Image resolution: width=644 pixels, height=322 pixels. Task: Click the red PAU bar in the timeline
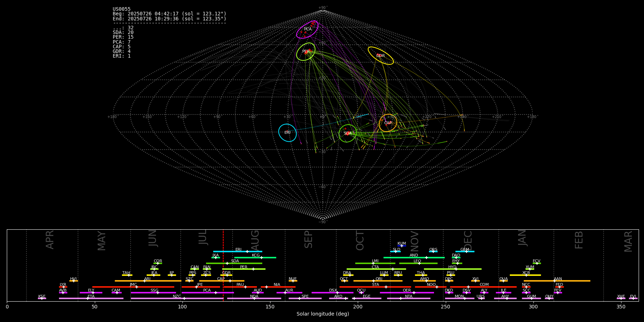240,287
